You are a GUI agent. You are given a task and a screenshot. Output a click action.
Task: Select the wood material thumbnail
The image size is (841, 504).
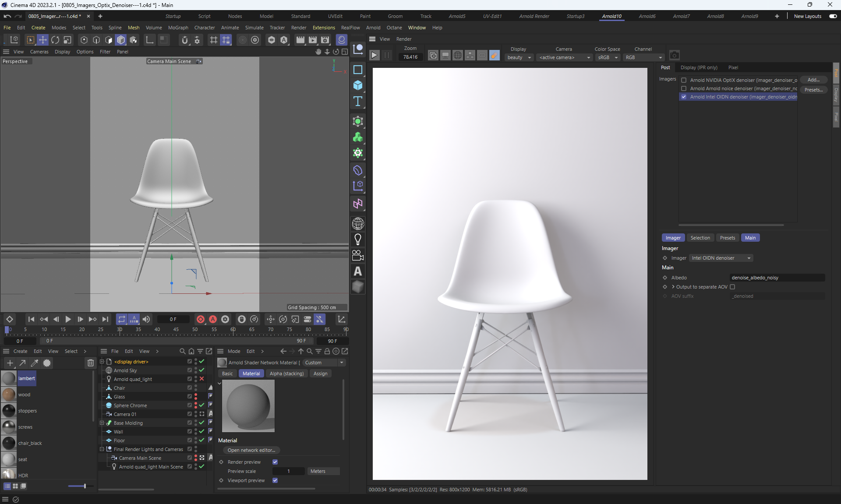(x=9, y=395)
